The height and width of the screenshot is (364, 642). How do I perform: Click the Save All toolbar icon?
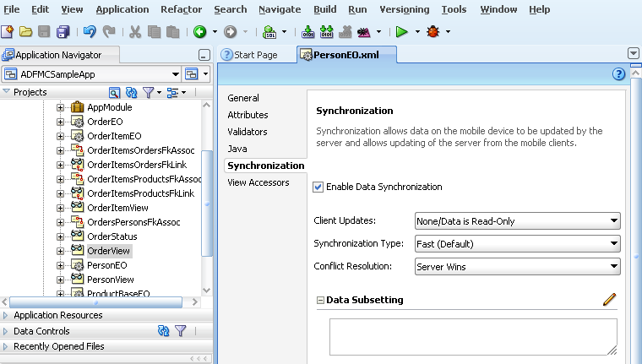(63, 31)
